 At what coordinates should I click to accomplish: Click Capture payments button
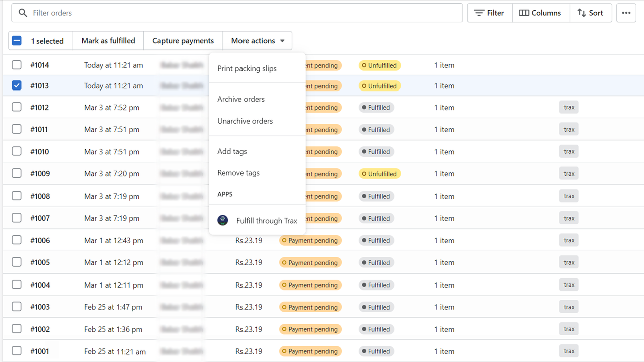pos(183,41)
